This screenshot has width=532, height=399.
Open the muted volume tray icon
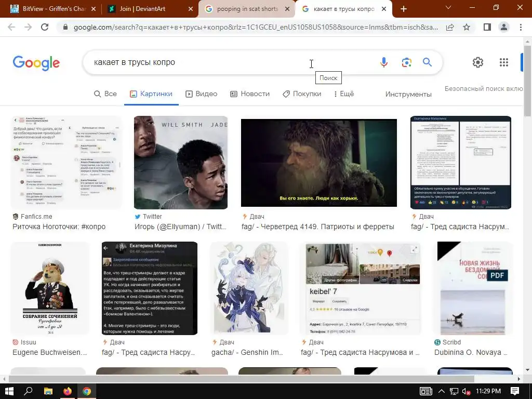[466, 391]
